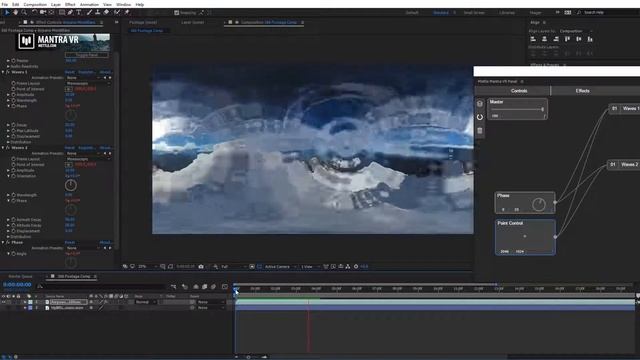Viewport: 640px width, 360px height.
Task: Expand the Audio Reactivity property
Action: 8,67
